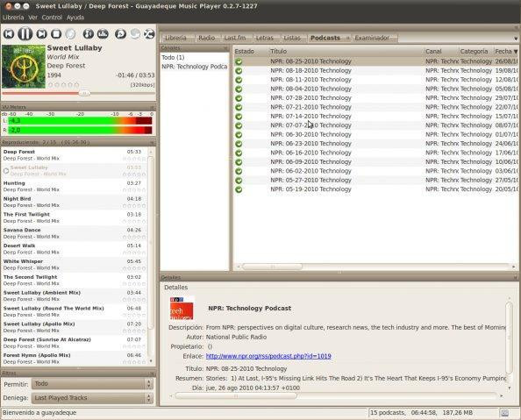Screen dimensions: 521x420
Task: Open the npr.org podcast link in Detalles
Action: [268, 356]
